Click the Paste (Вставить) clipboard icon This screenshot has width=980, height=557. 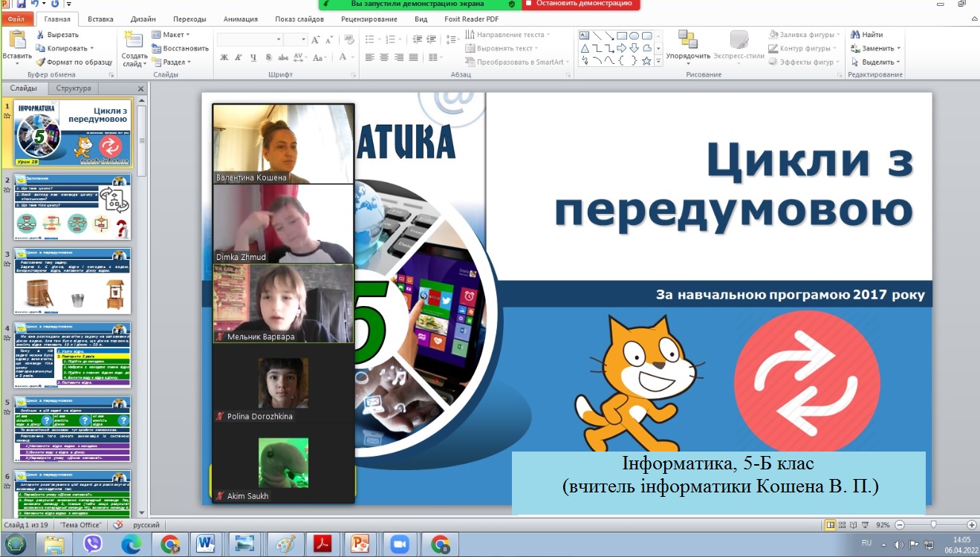(x=16, y=42)
